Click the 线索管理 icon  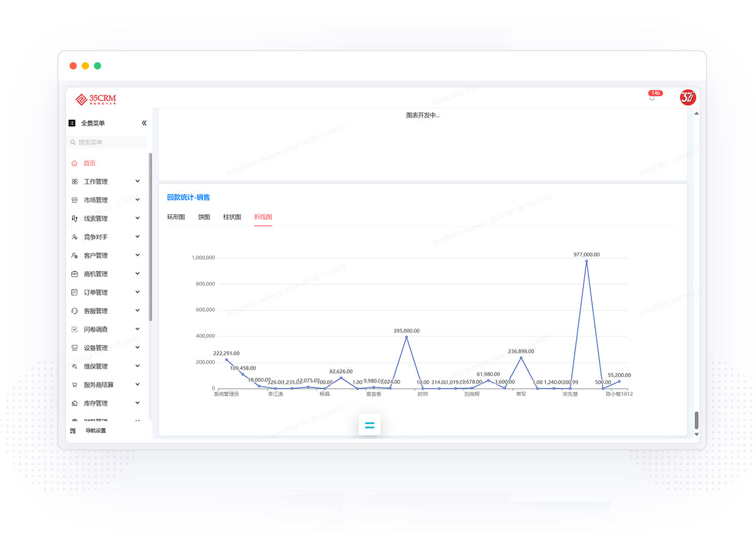[x=74, y=218]
